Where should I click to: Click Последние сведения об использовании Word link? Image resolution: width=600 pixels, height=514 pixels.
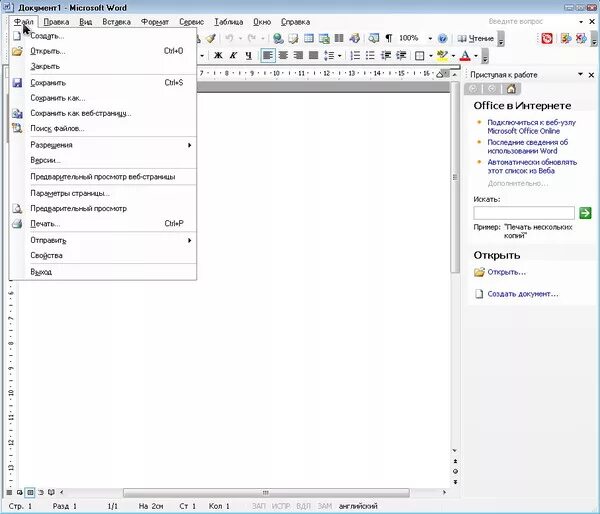[x=527, y=147]
